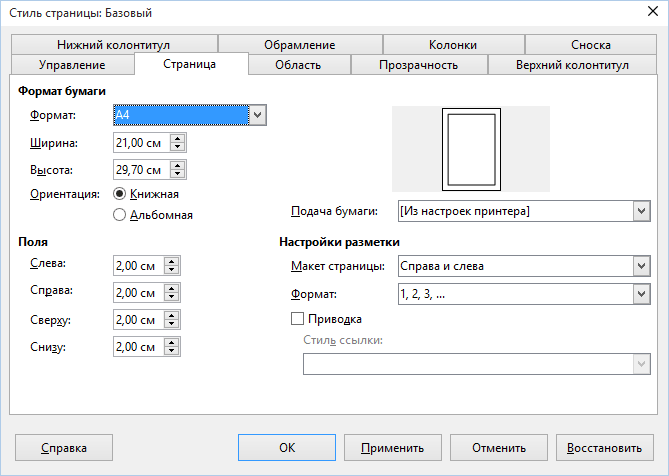
Task: Increase the Сверху top margin value
Action: (172, 316)
